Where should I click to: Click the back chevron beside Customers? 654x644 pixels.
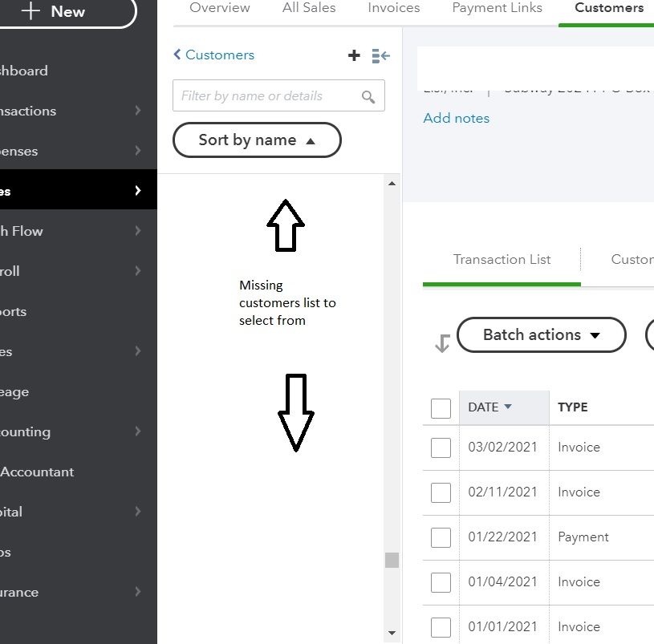(x=177, y=55)
